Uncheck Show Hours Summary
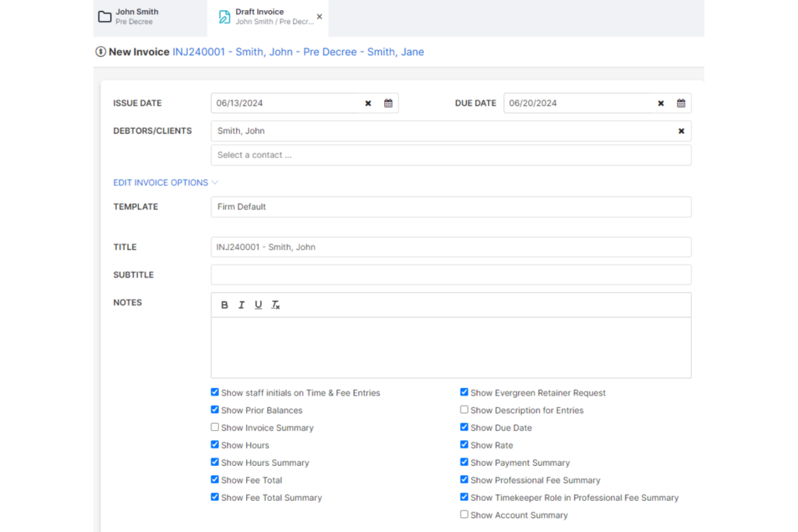Screen dimensions: 798x532 (215, 462)
